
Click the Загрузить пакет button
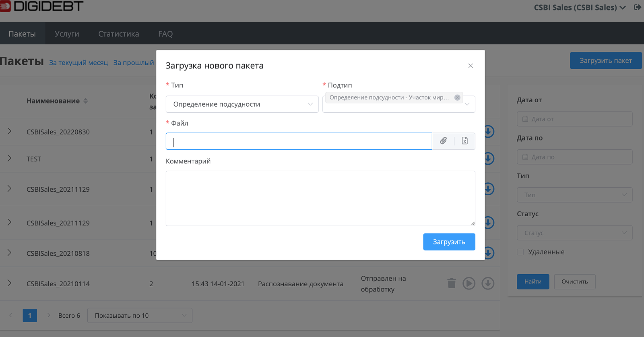pyautogui.click(x=606, y=60)
